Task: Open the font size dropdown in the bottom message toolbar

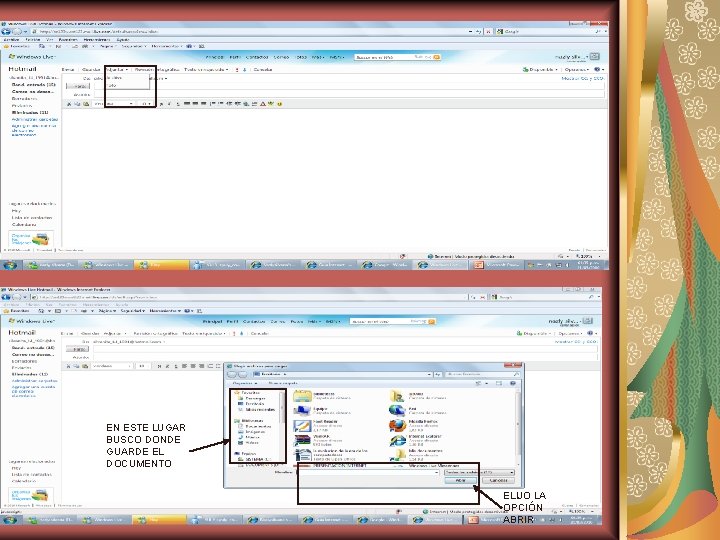Action: [x=144, y=366]
